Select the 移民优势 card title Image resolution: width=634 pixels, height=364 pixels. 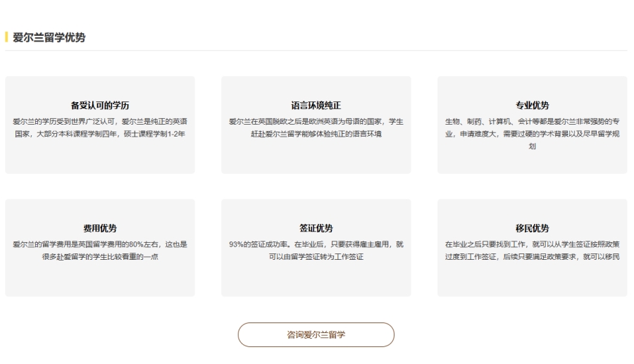click(x=532, y=228)
